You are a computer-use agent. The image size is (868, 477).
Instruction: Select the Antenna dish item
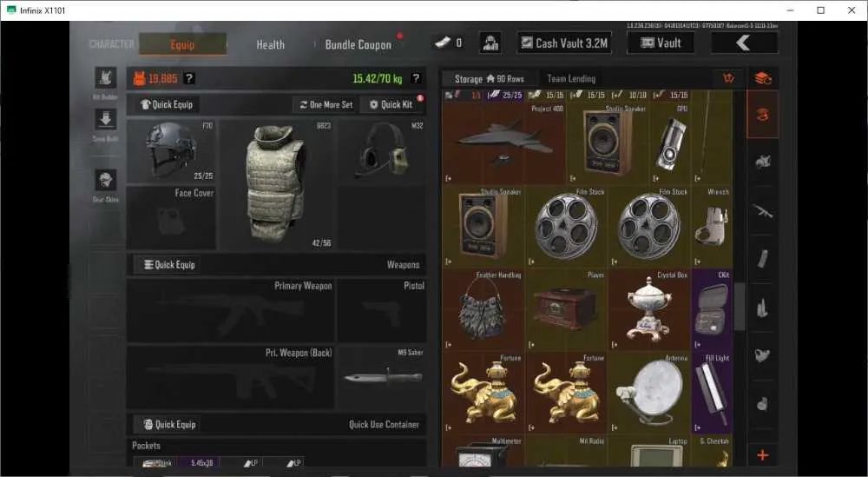[x=649, y=393]
